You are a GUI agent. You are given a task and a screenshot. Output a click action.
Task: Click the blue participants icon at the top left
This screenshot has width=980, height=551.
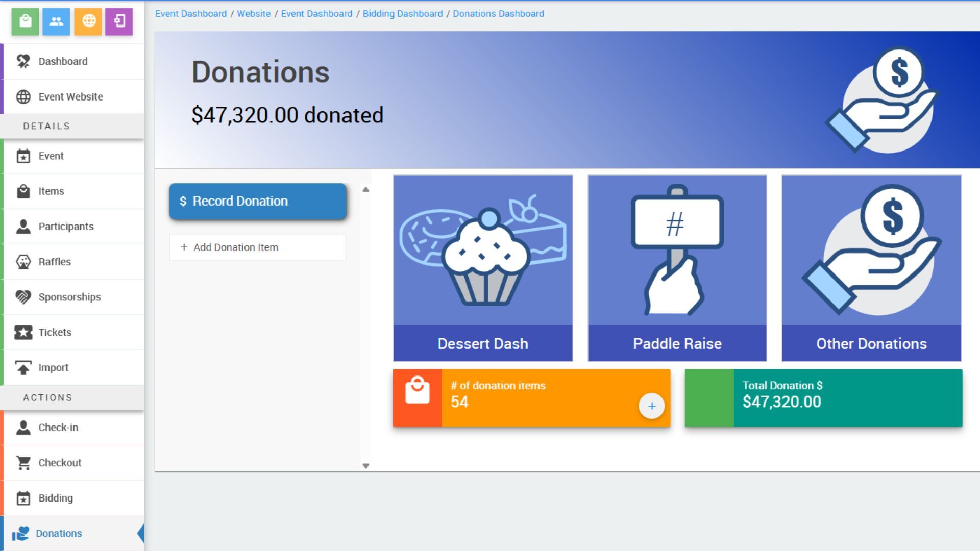coord(56,22)
